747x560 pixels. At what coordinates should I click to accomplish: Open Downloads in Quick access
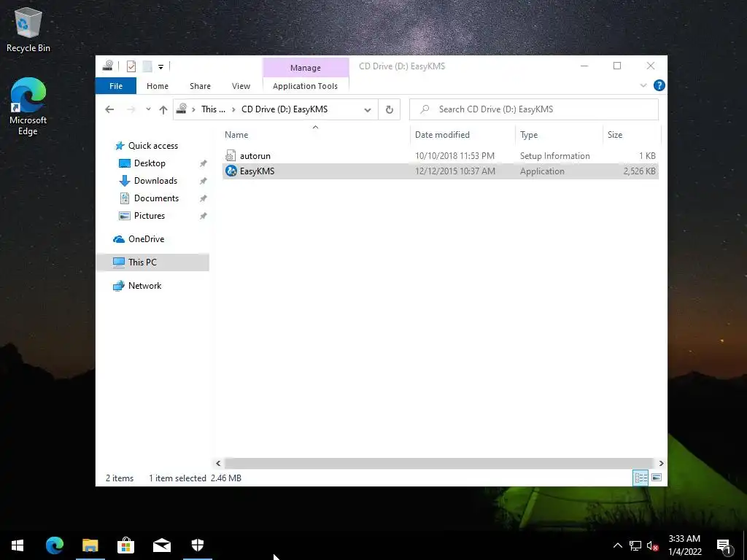[155, 181]
